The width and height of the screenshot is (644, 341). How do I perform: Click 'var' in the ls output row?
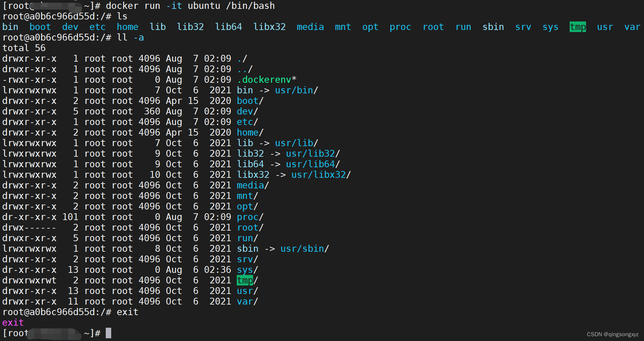click(x=632, y=27)
